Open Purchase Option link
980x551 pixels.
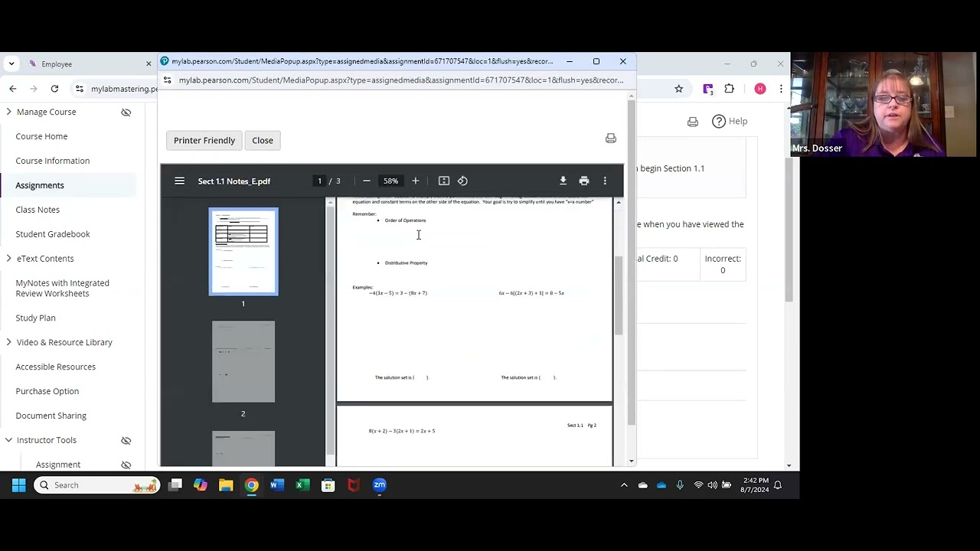coord(47,391)
